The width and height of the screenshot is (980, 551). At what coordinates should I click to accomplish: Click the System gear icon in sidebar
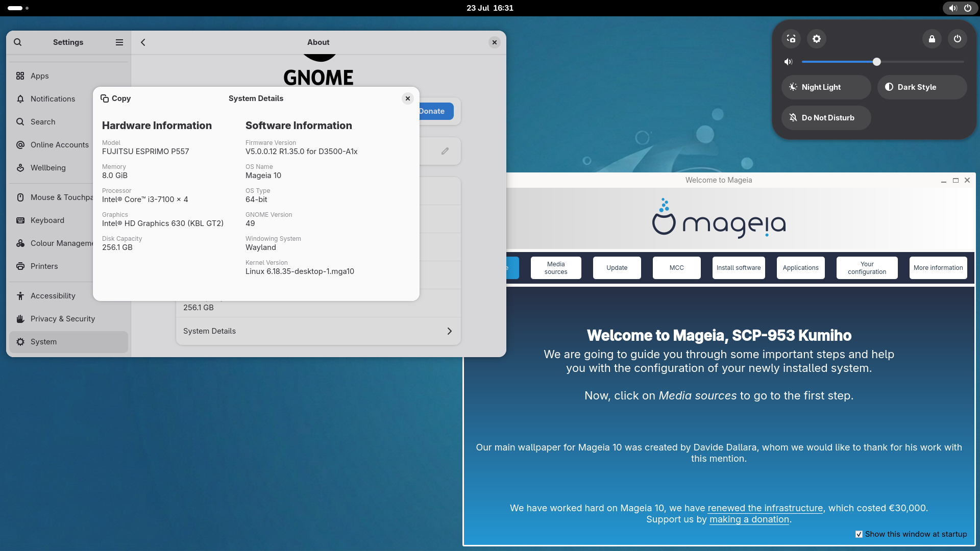(20, 342)
